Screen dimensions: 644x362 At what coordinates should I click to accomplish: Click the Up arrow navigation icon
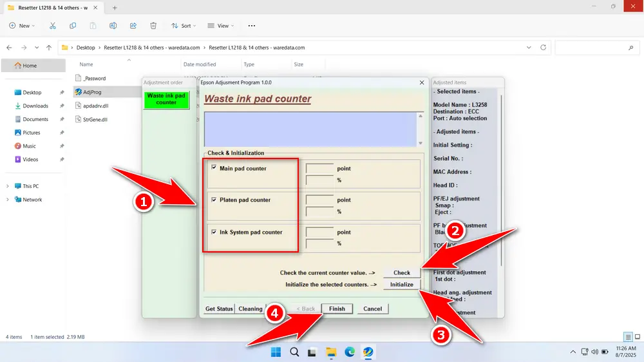click(x=49, y=48)
